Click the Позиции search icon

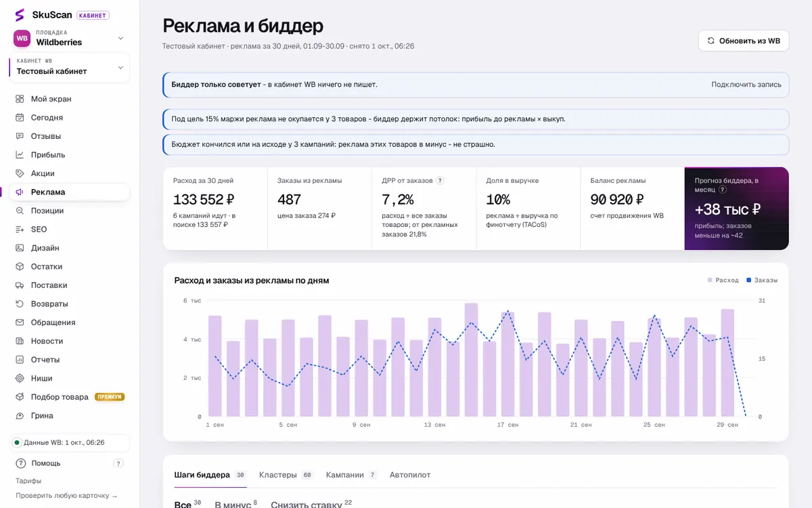pos(20,211)
